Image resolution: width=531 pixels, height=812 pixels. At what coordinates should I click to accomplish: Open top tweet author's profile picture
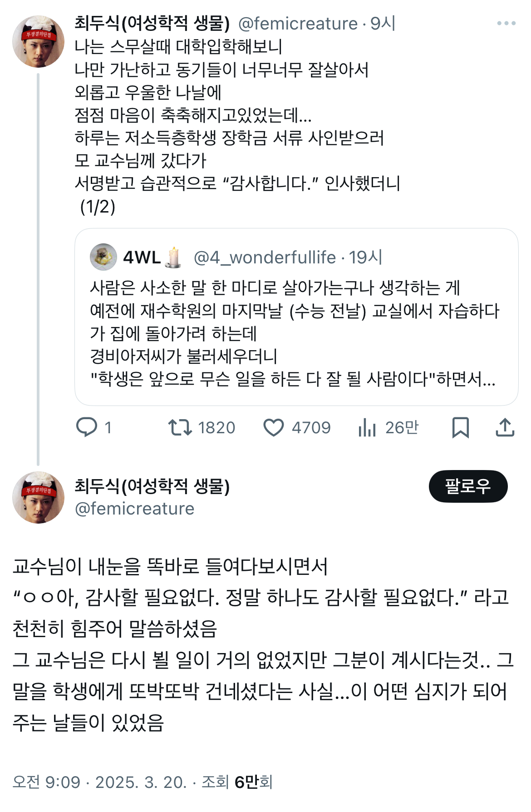coord(38,41)
